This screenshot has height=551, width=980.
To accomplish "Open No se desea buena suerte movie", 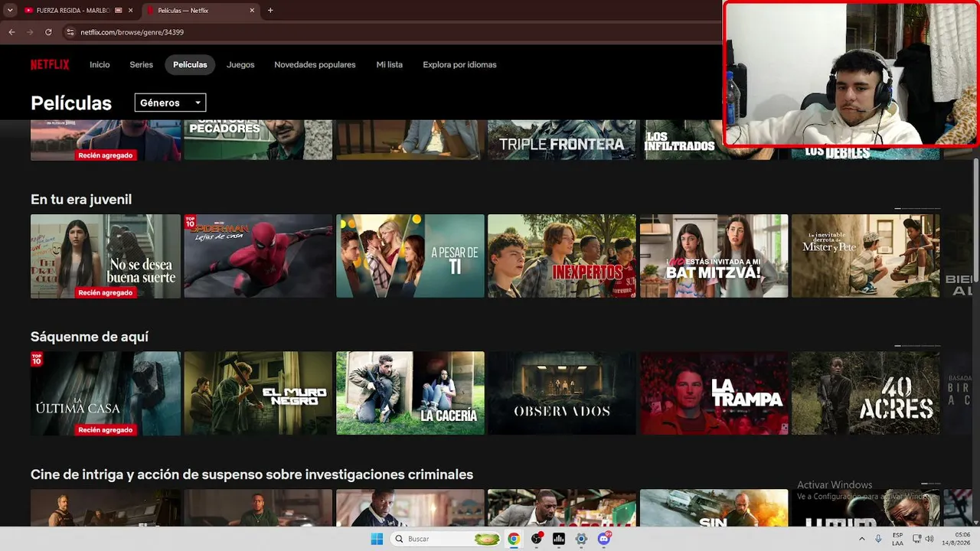I will [x=106, y=256].
